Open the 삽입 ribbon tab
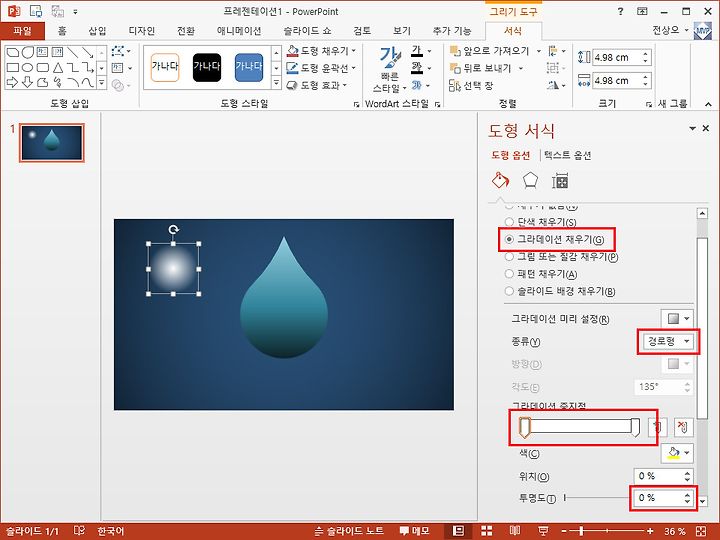720x540 pixels. (x=97, y=31)
